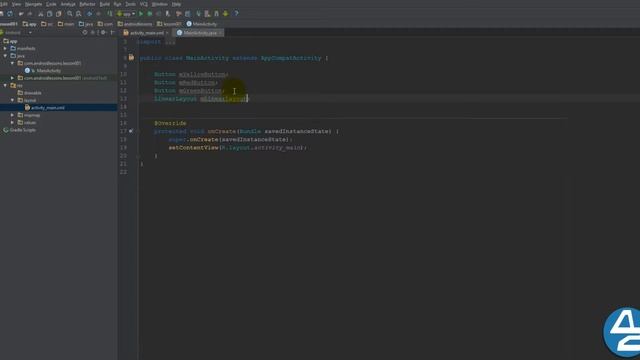Screen dimensions: 640x360
Task: Click Scroll from Source icon in Project panel
Action: (85, 33)
